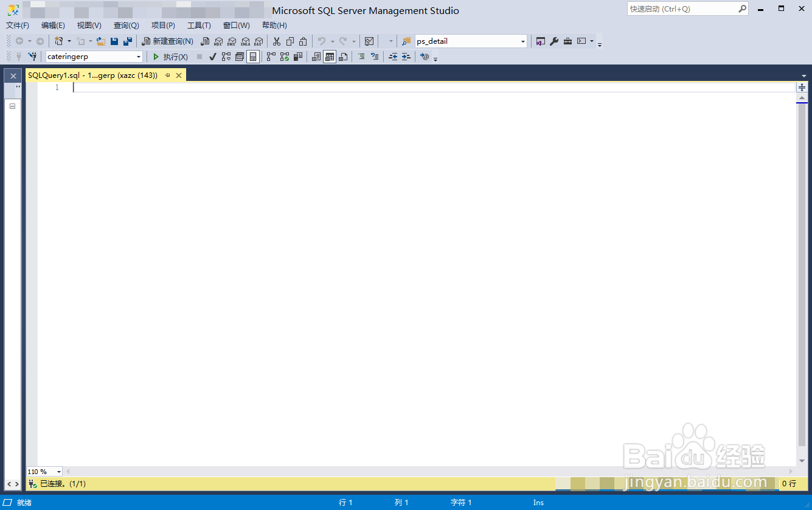Toggle Include Client Statistics
This screenshot has height=510, width=812.
click(x=298, y=57)
